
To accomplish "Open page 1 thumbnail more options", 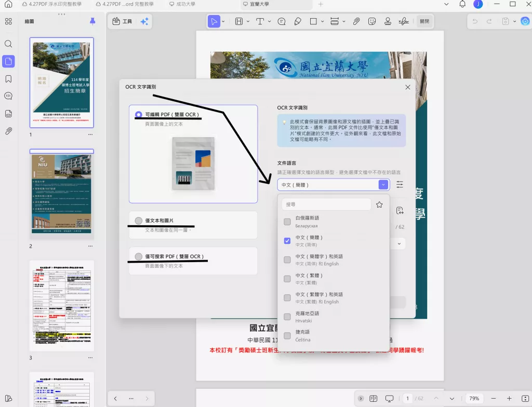I will pos(90,134).
